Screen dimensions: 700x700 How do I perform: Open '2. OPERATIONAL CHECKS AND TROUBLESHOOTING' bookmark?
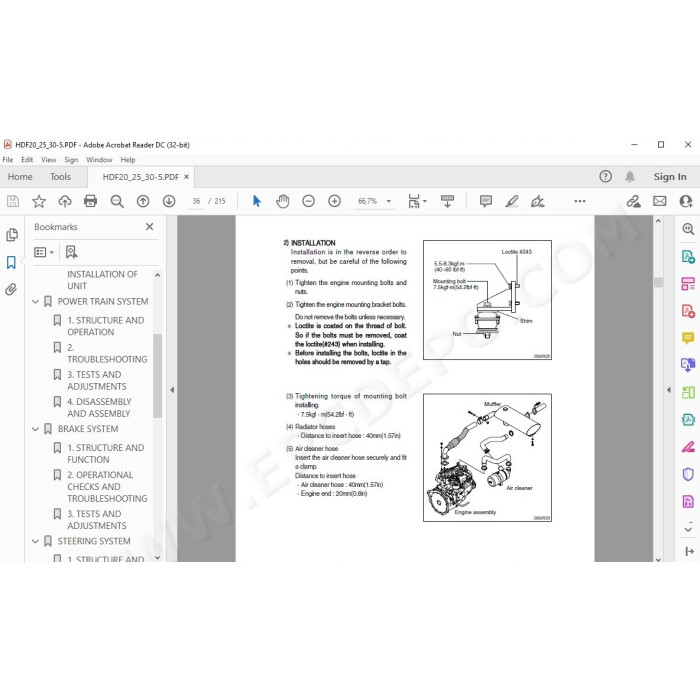[107, 487]
